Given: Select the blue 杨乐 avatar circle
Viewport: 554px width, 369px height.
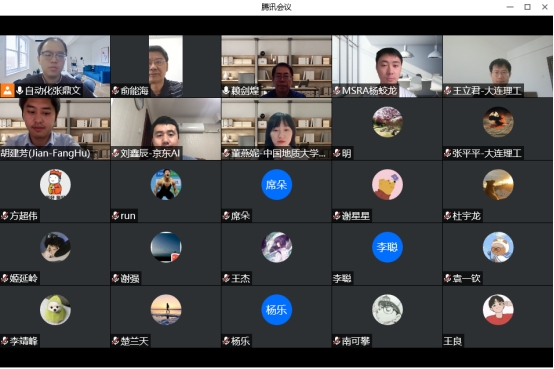Looking at the screenshot, I should point(277,310).
